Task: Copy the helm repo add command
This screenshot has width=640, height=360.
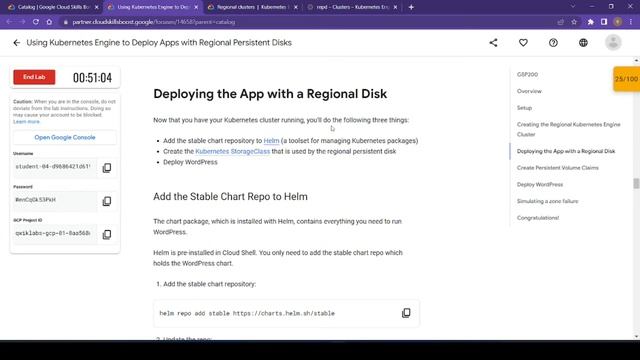Action: coord(406,313)
